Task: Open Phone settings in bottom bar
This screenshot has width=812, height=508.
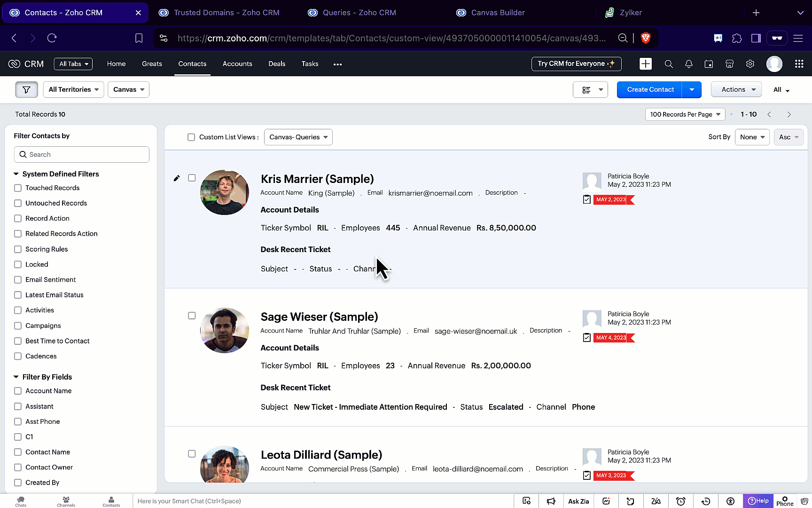Action: coord(785,501)
